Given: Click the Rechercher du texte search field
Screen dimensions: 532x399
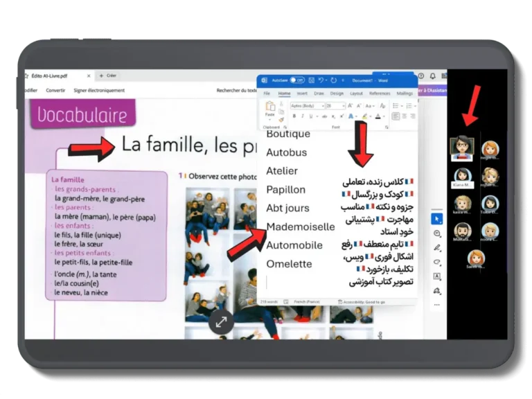Looking at the screenshot, I should point(237,91).
